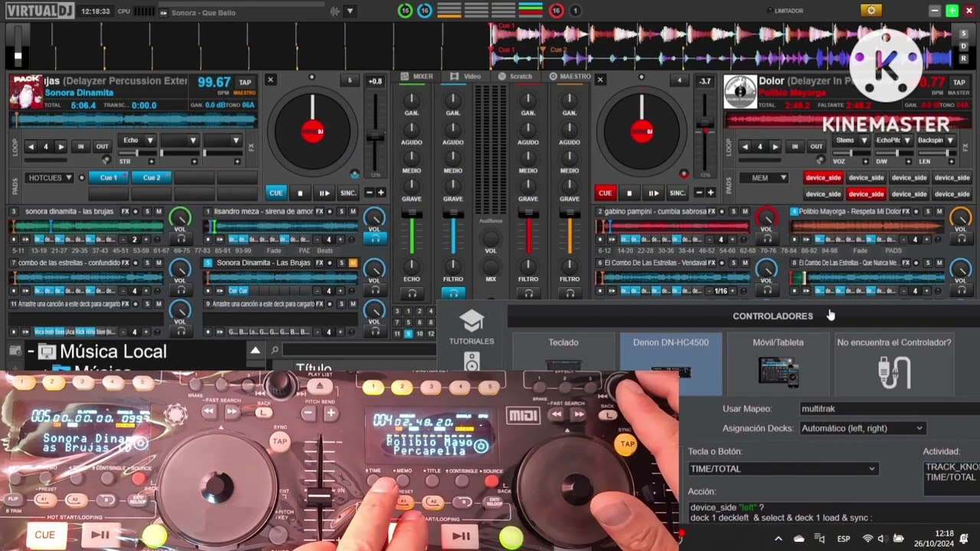
Task: Click the left deck CUE button
Action: (x=276, y=193)
